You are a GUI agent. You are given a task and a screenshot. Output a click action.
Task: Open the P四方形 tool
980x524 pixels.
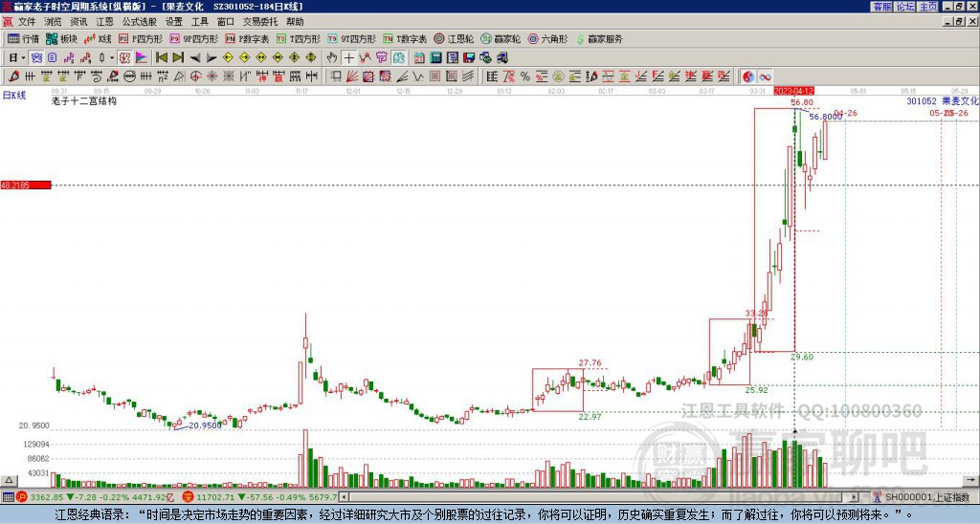pos(141,38)
